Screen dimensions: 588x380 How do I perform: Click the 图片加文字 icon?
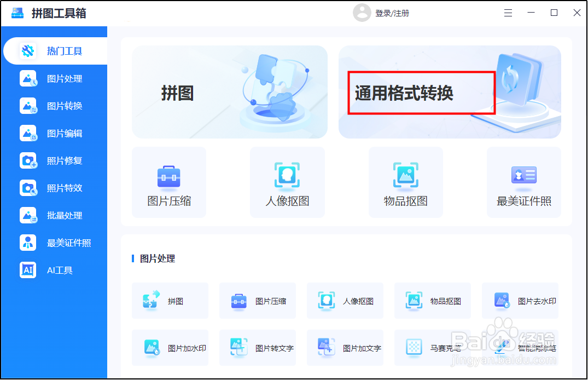326,347
